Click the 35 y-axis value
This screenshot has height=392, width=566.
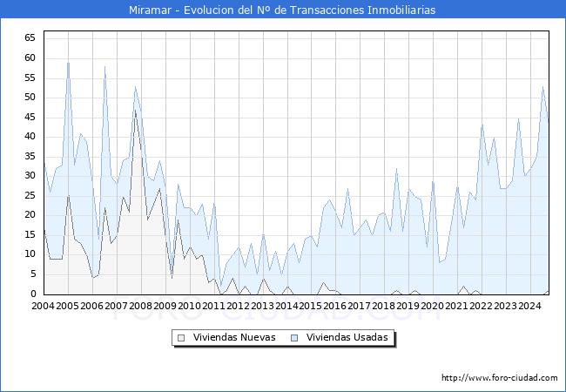(30, 156)
